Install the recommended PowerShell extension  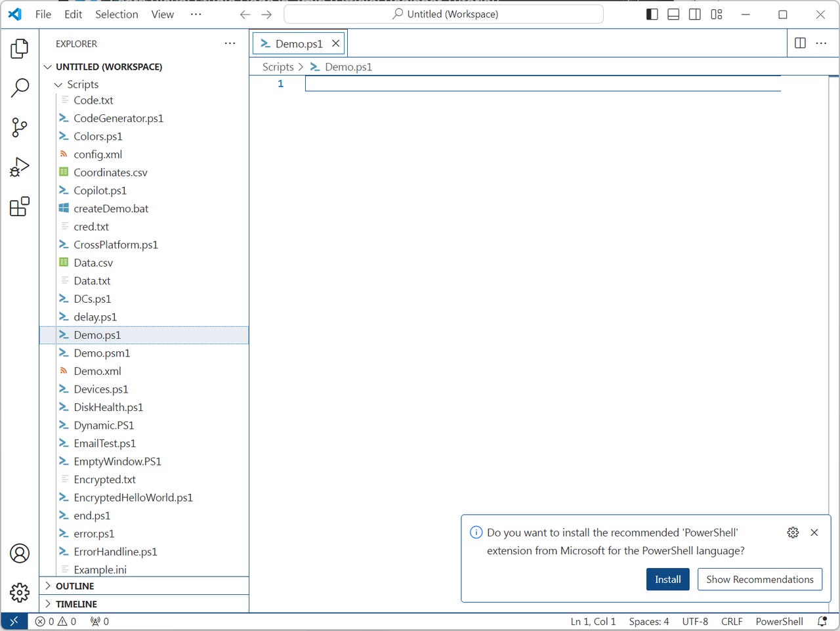coord(667,579)
